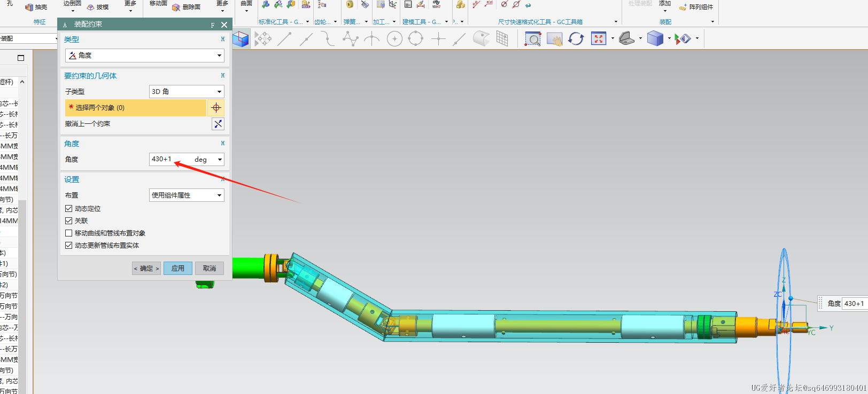Enable the pole snap icon
868x394 pixels.
(x=350, y=38)
